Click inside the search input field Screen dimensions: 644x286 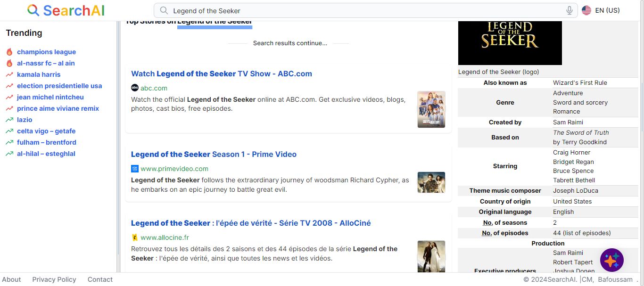pyautogui.click(x=363, y=10)
